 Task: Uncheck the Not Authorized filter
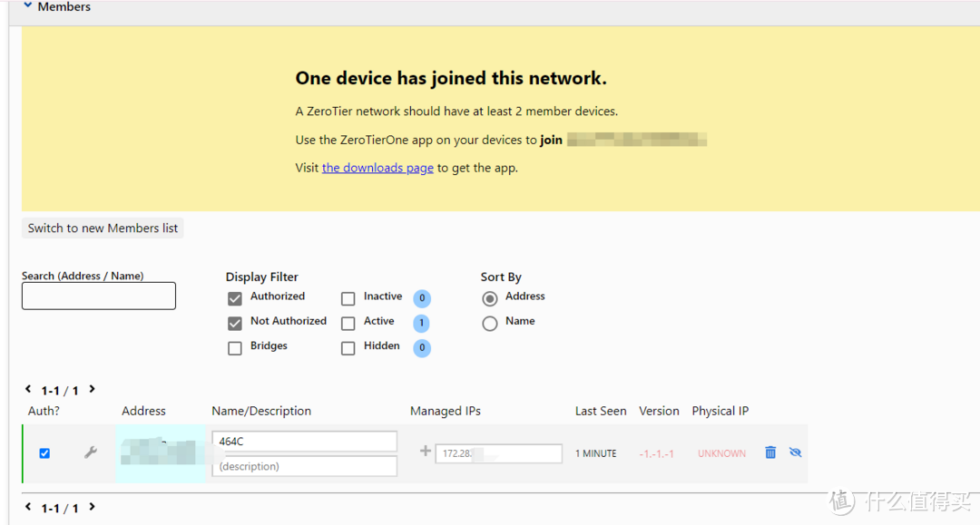pos(235,323)
